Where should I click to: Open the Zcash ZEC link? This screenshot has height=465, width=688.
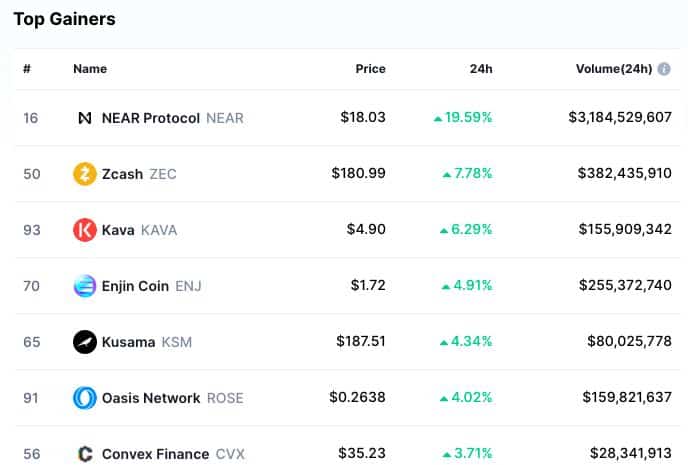click(139, 174)
